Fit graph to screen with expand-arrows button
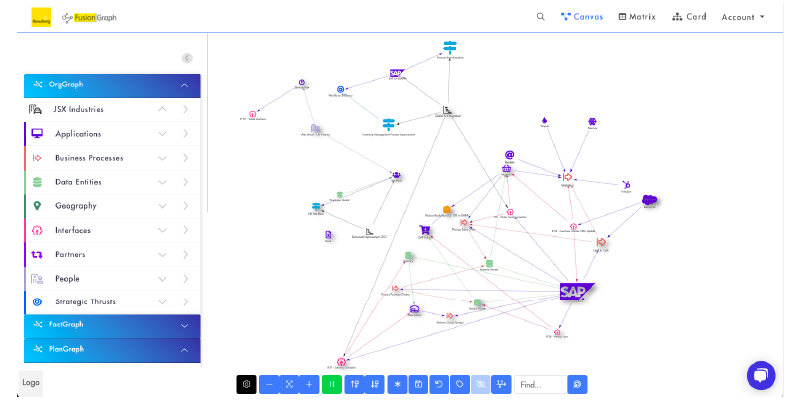Image resolution: width=800 pixels, height=400 pixels. [289, 384]
